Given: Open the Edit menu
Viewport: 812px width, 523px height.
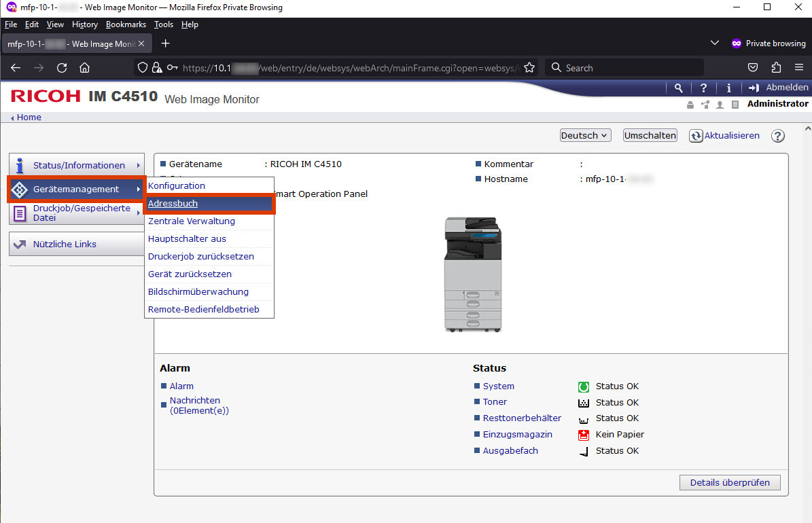Looking at the screenshot, I should (31, 24).
